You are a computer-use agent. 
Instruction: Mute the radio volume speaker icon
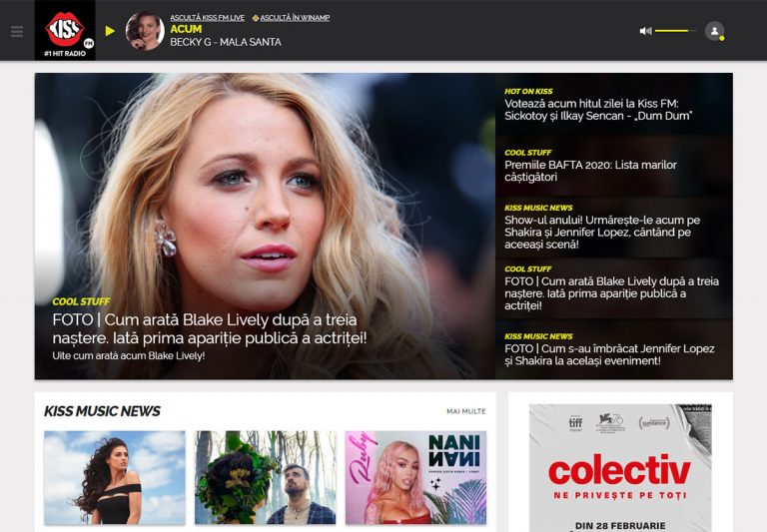tap(645, 31)
